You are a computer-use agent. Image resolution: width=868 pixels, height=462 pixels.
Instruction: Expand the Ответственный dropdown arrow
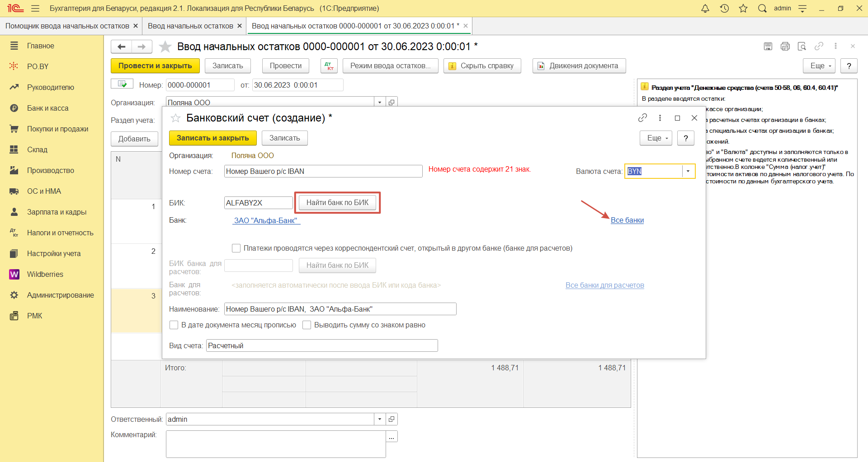point(380,419)
